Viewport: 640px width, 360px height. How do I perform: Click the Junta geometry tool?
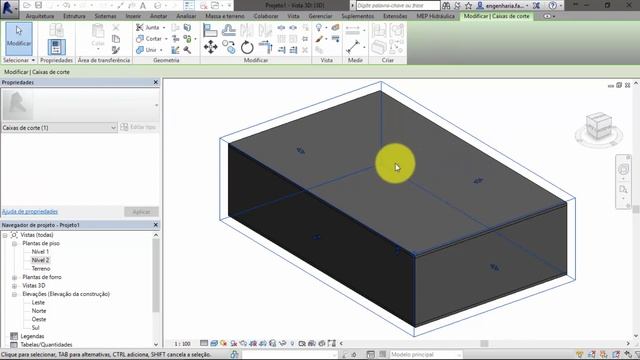(x=149, y=27)
